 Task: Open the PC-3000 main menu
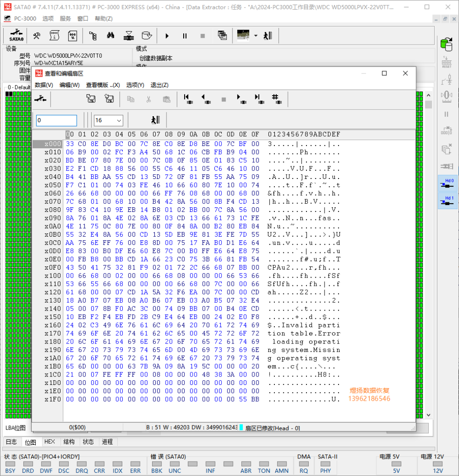25,19
